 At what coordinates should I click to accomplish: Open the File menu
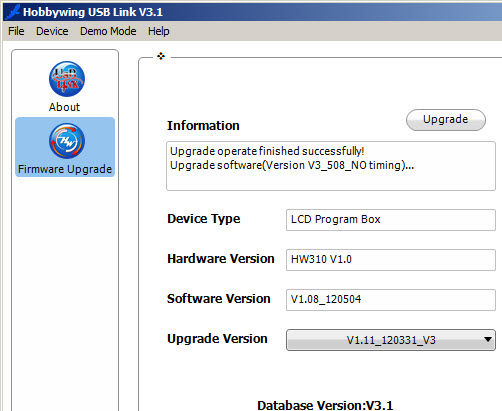click(x=16, y=31)
